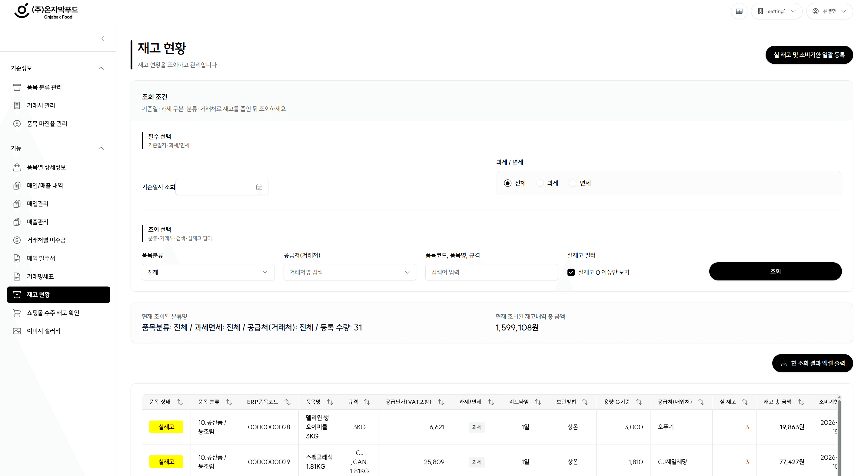This screenshot has height=476, width=868.
Task: Focus the 검색어 입력 search field
Action: pos(492,272)
